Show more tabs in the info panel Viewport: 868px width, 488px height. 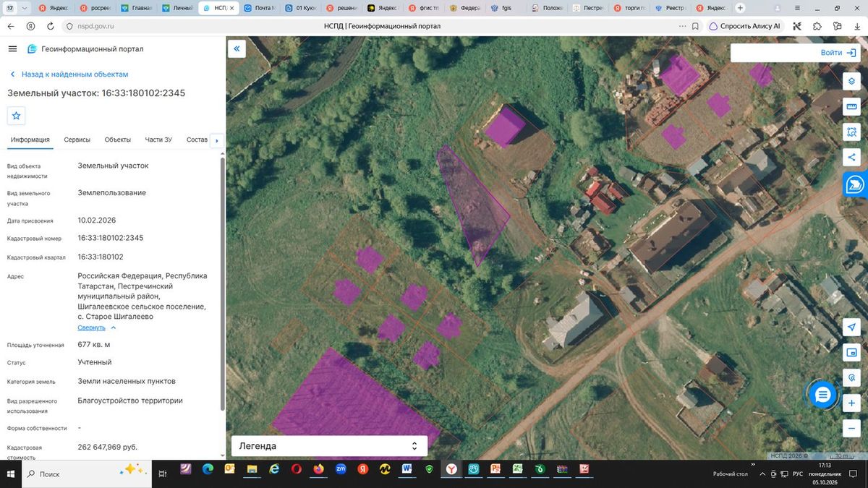[217, 140]
